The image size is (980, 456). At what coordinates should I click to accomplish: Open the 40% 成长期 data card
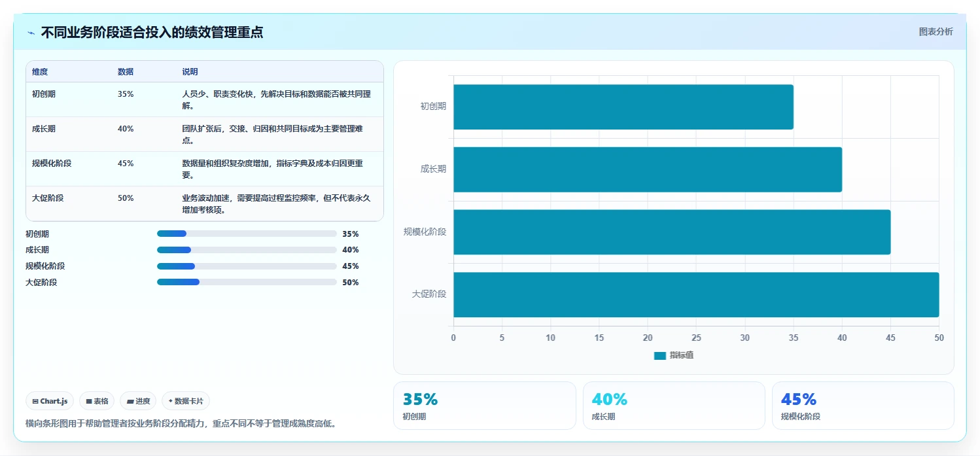coord(674,406)
